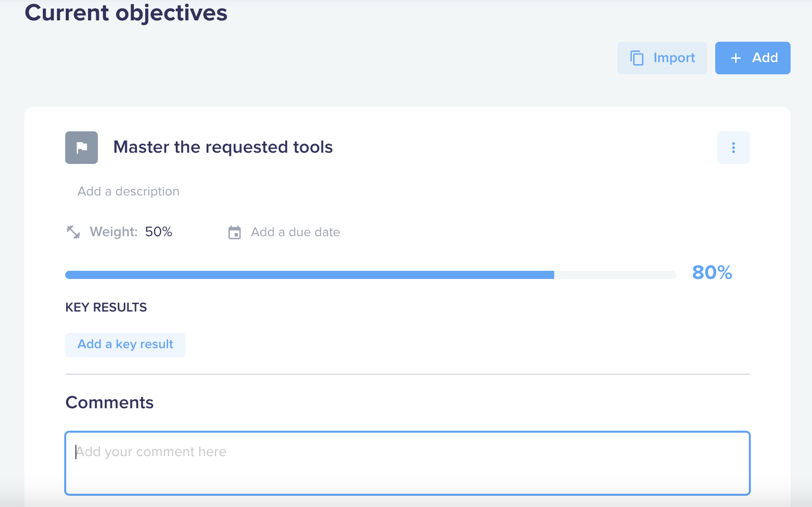Click the 80% progress value
The height and width of the screenshot is (507, 812).
pyautogui.click(x=712, y=272)
